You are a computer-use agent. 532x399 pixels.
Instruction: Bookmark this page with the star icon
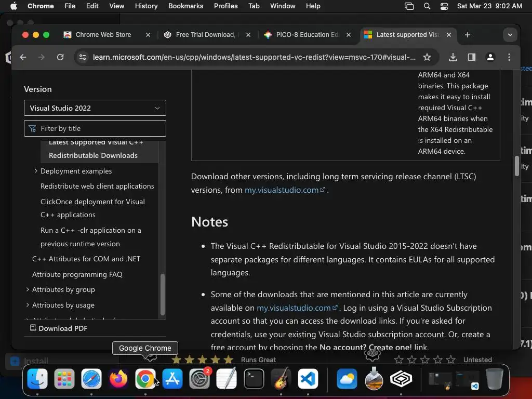(x=427, y=57)
